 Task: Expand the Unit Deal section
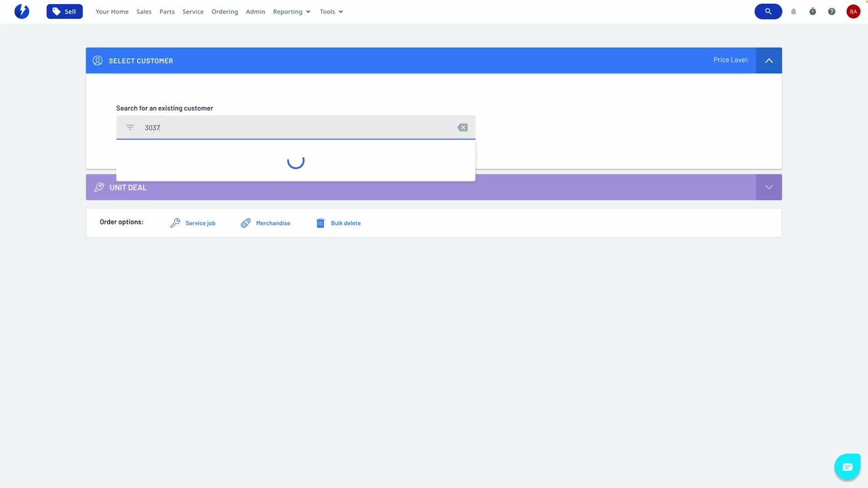click(769, 187)
